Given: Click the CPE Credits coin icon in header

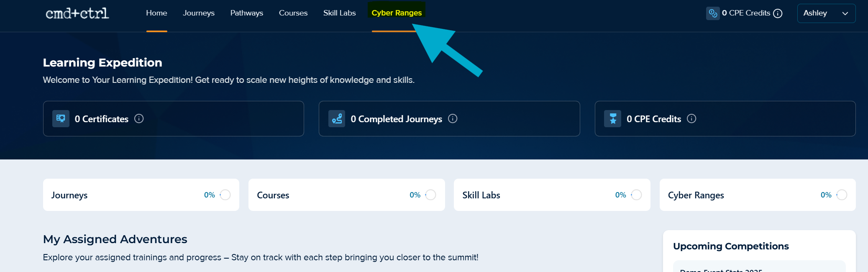Looking at the screenshot, I should (x=713, y=13).
